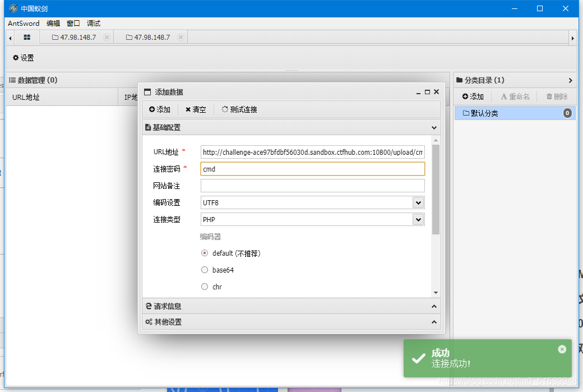
Task: Collapse 分类目录 panel with the arrow
Action: tap(570, 80)
